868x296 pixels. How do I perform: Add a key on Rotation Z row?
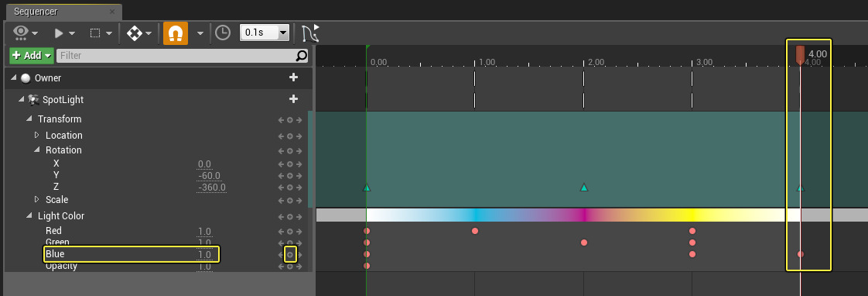[289, 188]
